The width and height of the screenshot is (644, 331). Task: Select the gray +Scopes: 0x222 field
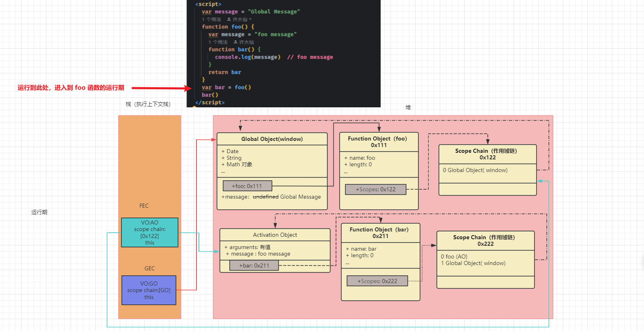click(x=377, y=281)
